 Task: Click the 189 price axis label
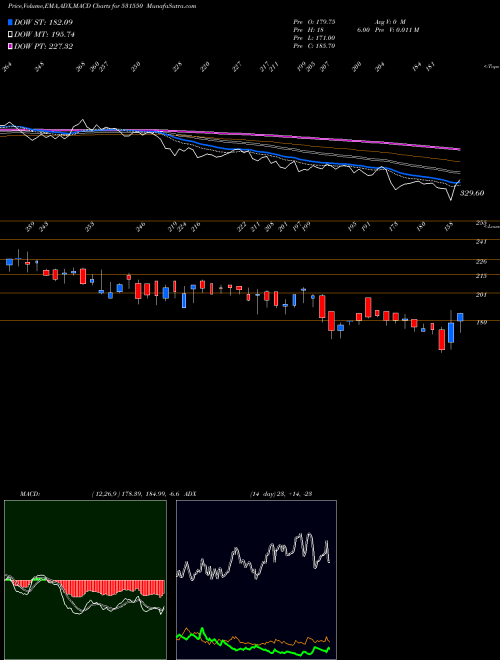coord(481,322)
